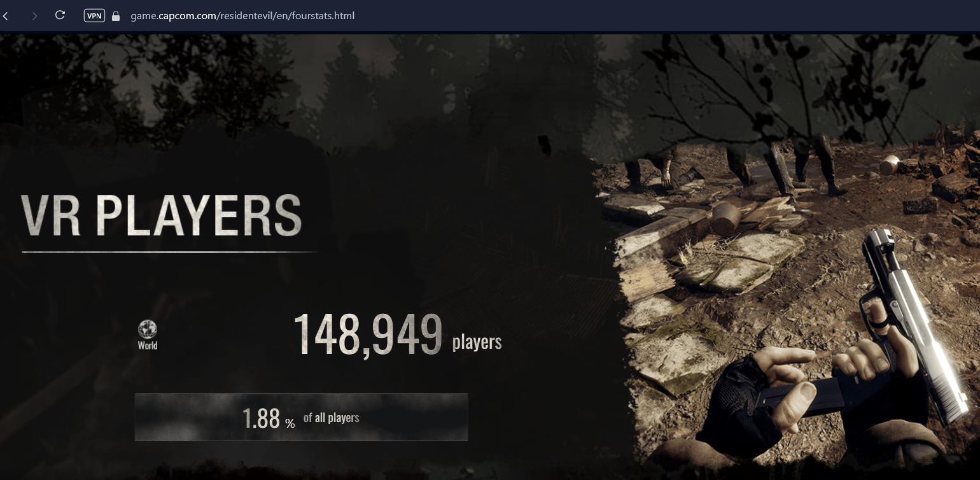Click the browser forward arrow
980x480 pixels.
[34, 15]
